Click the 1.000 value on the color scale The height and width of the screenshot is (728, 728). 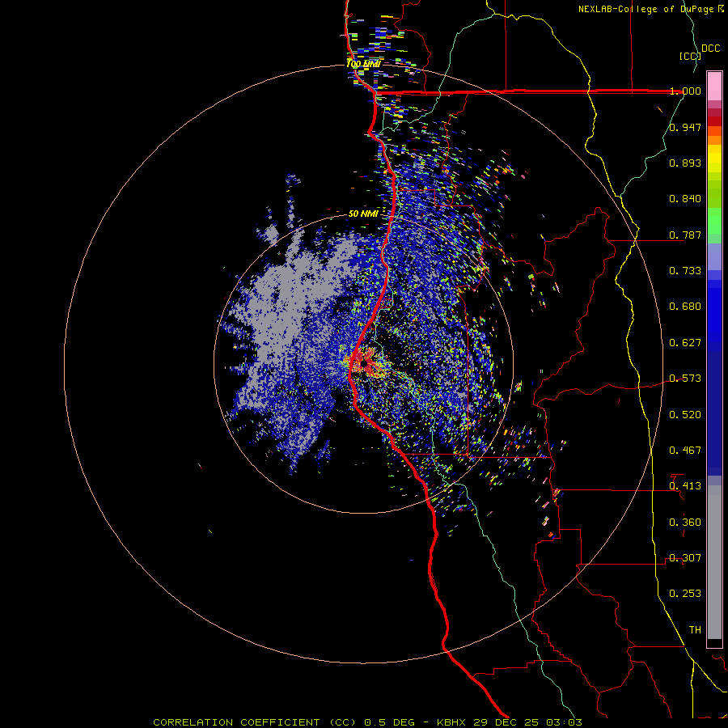point(685,91)
